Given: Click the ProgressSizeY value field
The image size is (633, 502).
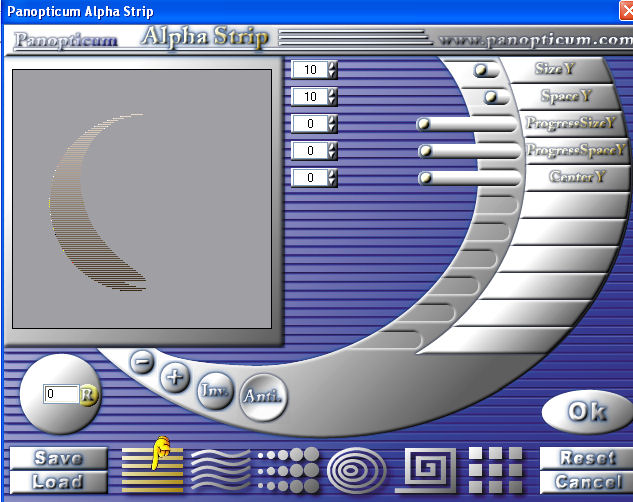Looking at the screenshot, I should pos(310,123).
